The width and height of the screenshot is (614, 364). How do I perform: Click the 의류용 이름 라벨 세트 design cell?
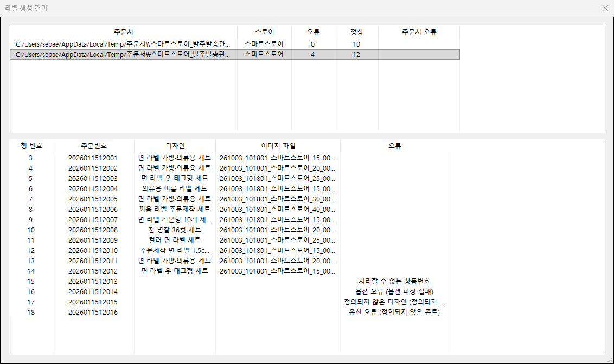(175, 188)
